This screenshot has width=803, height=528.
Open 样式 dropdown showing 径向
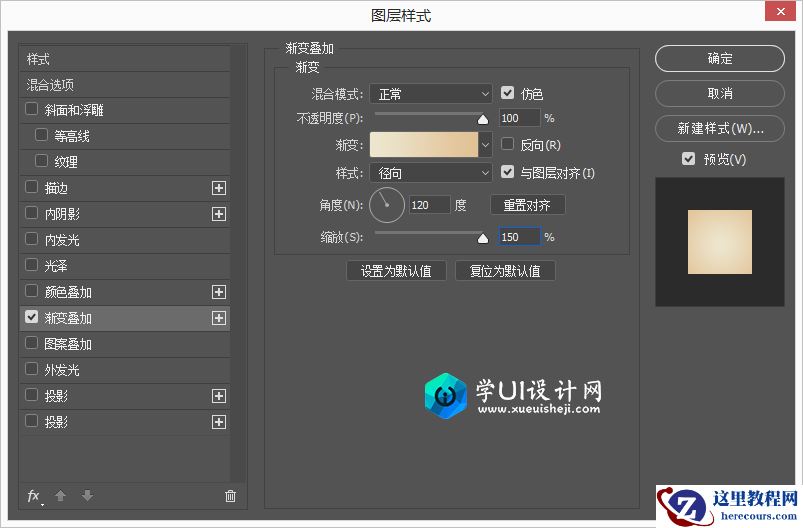pos(431,173)
